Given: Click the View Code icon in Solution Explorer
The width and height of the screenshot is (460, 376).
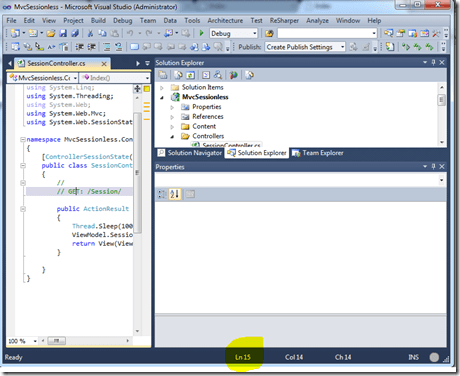Looking at the screenshot, I should pos(206,75).
